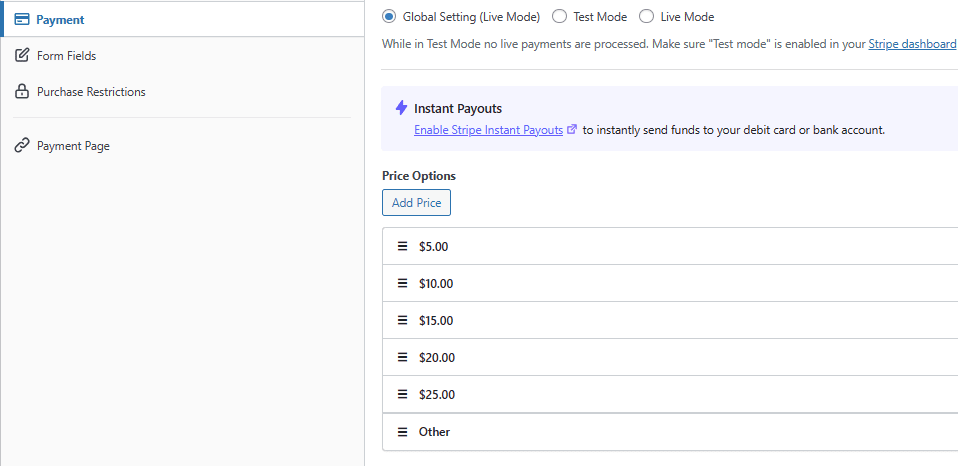
Task: Open the Enable Stripe Instant Payouts link
Action: point(488,130)
